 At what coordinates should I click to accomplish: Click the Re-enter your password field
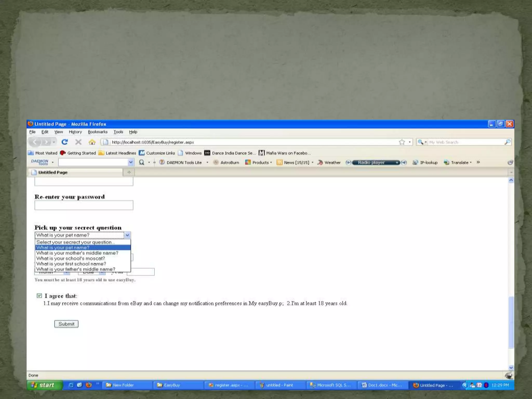84,205
